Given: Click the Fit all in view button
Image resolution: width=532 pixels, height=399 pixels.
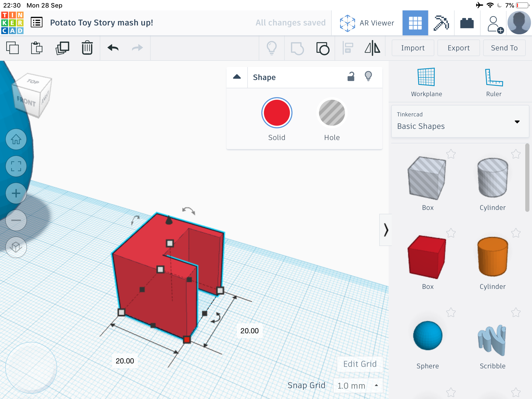Looking at the screenshot, I should point(16,166).
